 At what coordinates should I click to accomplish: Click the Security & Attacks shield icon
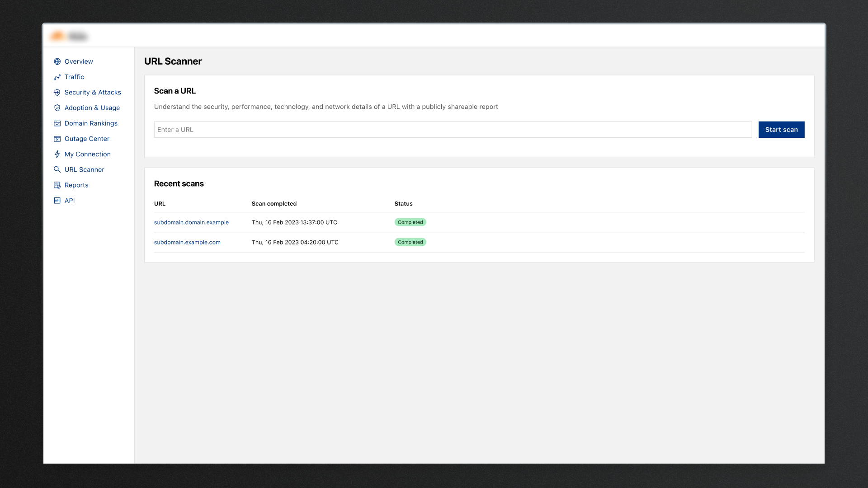(57, 93)
